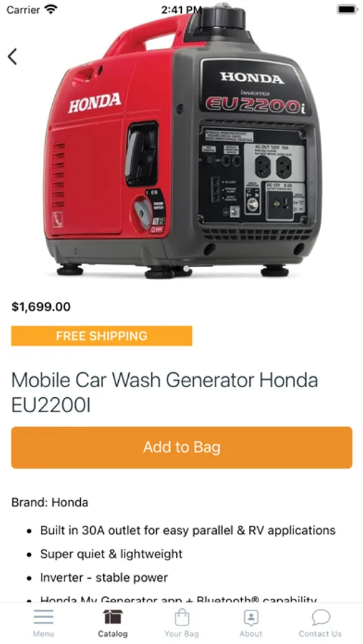Tap the battery indicator icon
Viewport: 363px width, 644px height.
pyautogui.click(x=347, y=9)
